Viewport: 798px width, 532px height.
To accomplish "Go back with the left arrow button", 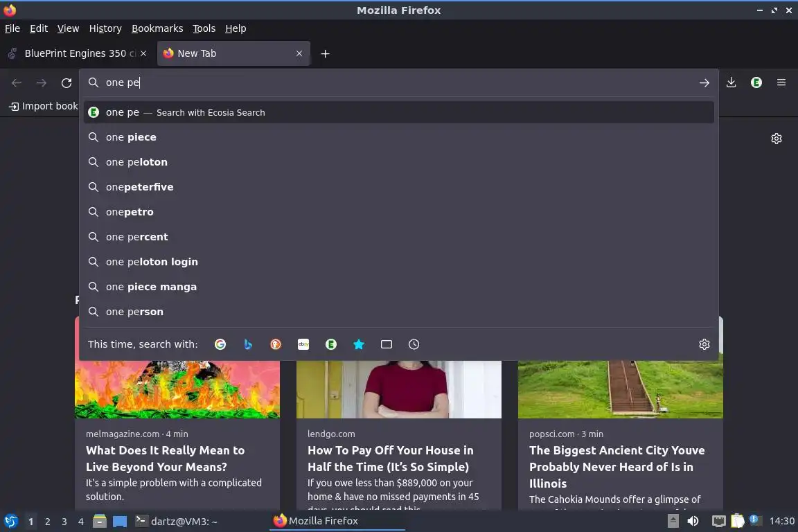I will (17, 82).
